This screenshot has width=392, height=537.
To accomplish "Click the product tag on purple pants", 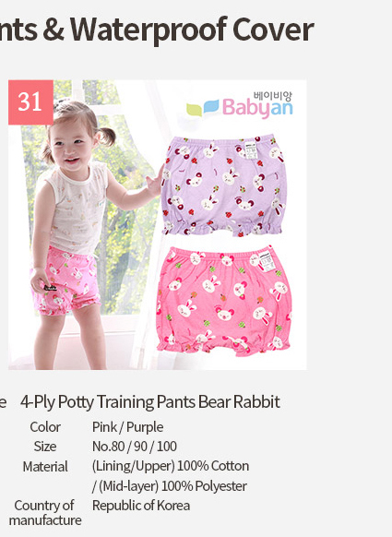I will (251, 150).
